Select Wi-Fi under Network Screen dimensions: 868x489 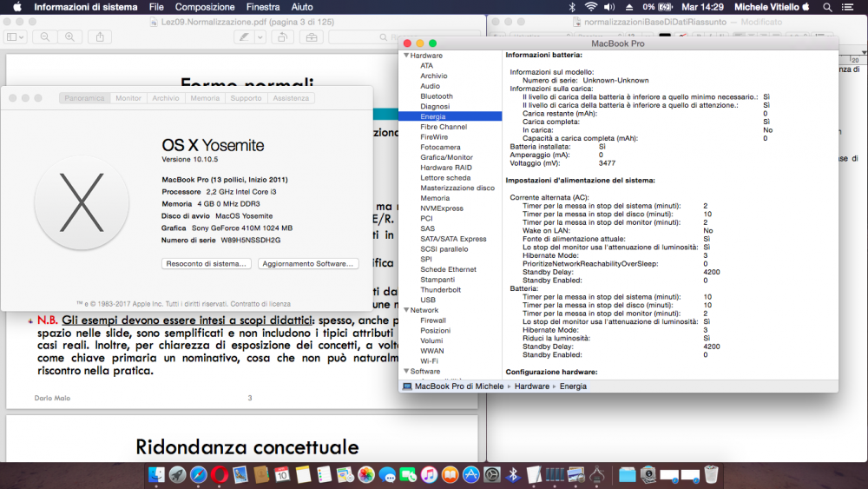(x=429, y=361)
